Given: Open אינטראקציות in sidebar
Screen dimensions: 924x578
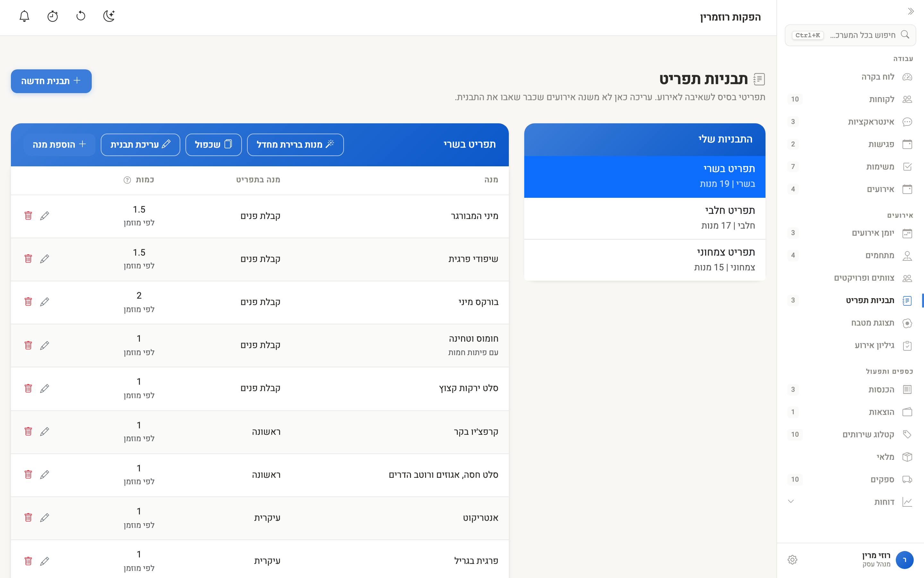Looking at the screenshot, I should tap(850, 122).
